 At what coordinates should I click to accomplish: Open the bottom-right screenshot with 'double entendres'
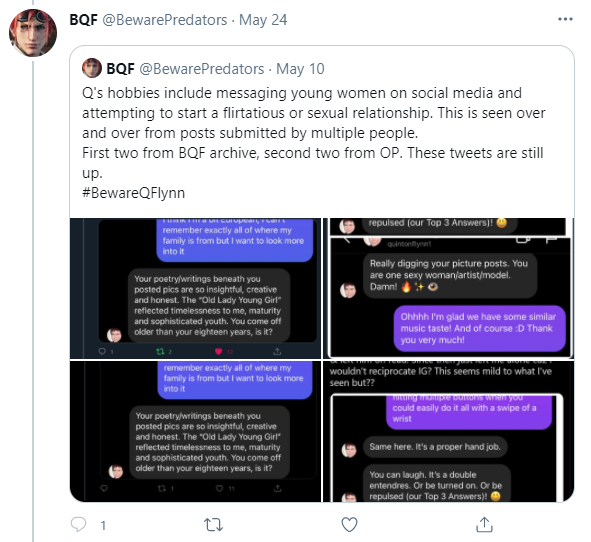(x=449, y=431)
